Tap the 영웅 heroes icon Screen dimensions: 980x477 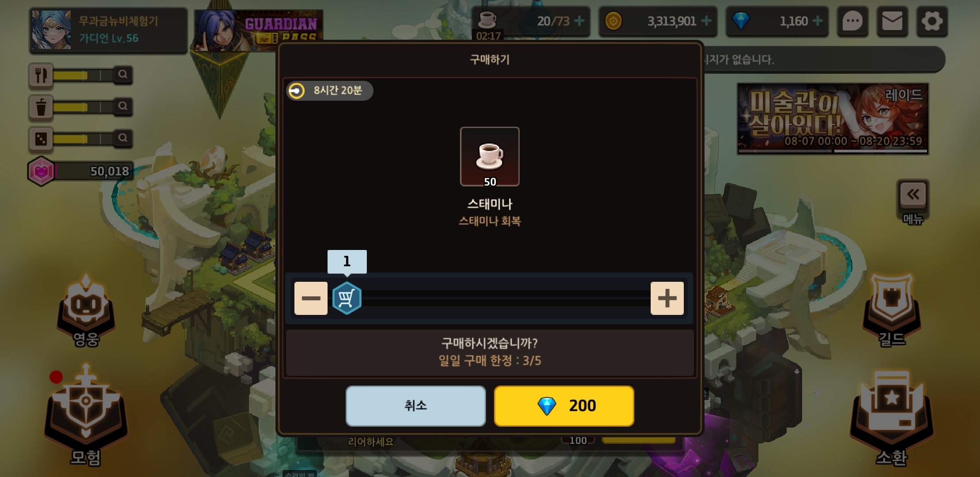[x=86, y=310]
